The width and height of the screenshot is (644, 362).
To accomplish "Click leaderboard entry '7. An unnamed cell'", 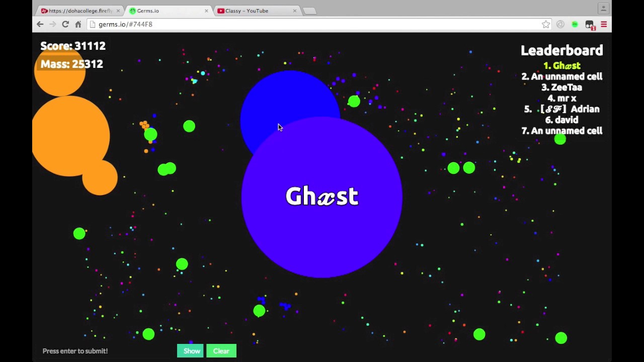I will [x=561, y=131].
